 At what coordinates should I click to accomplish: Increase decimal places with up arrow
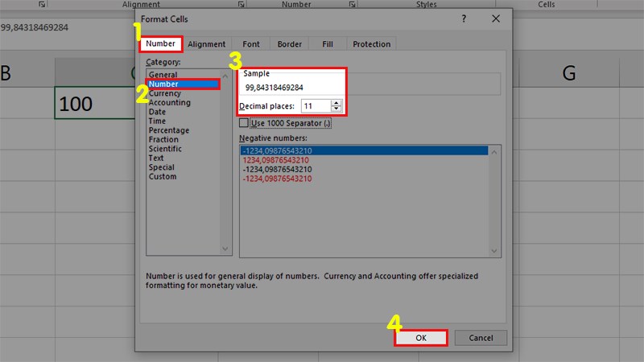click(336, 102)
